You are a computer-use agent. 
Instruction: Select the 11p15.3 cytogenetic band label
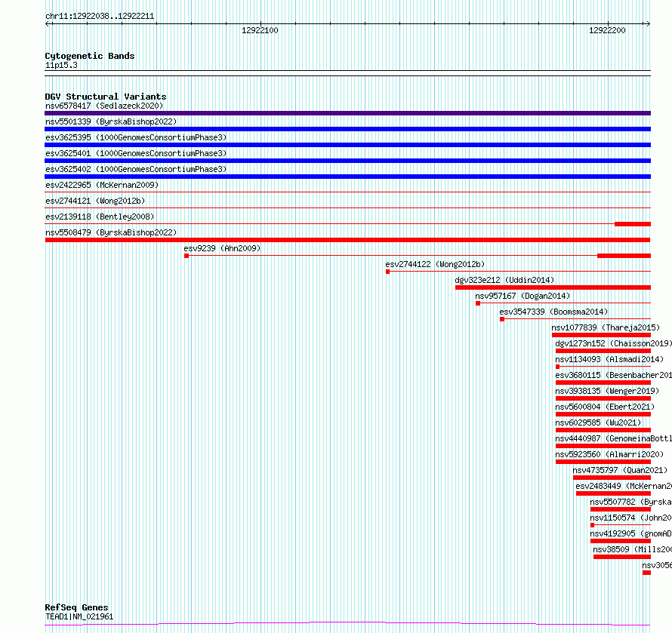[61, 65]
